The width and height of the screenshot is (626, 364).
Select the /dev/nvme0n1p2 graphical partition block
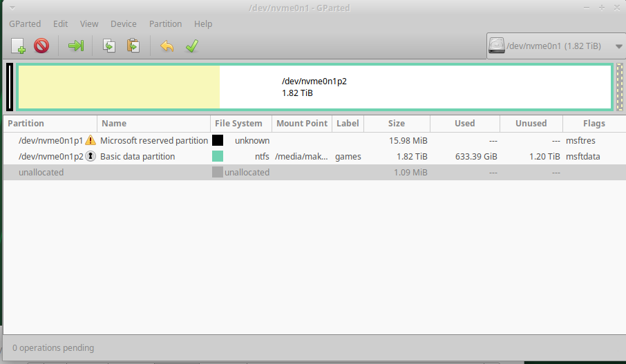tap(314, 87)
